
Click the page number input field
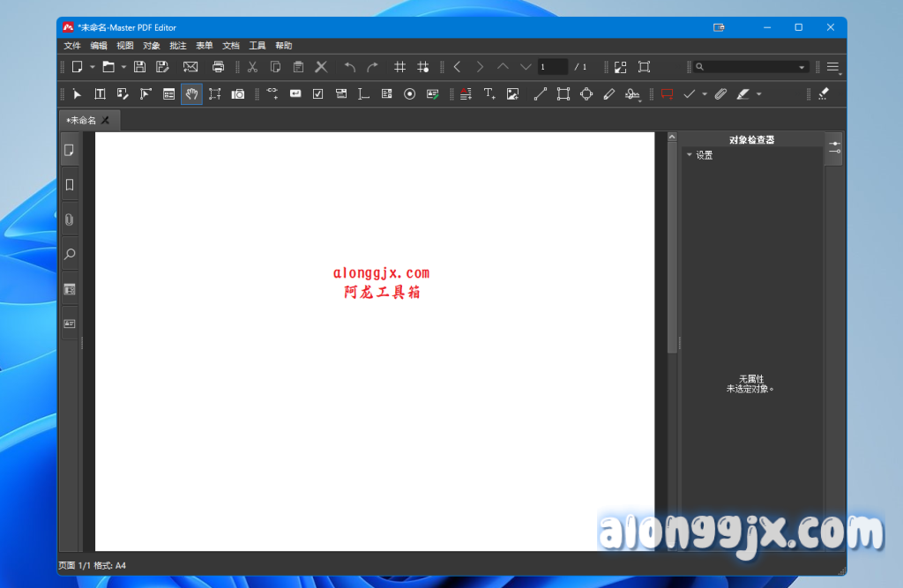pos(552,67)
